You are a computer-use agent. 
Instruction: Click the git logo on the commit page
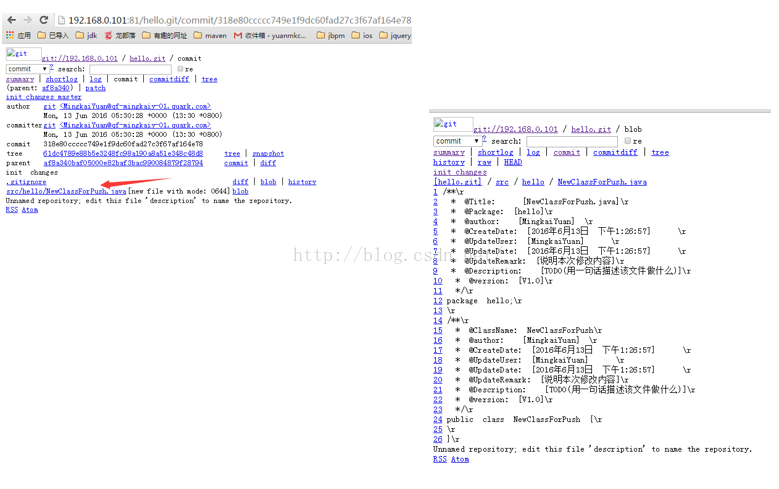click(x=23, y=54)
